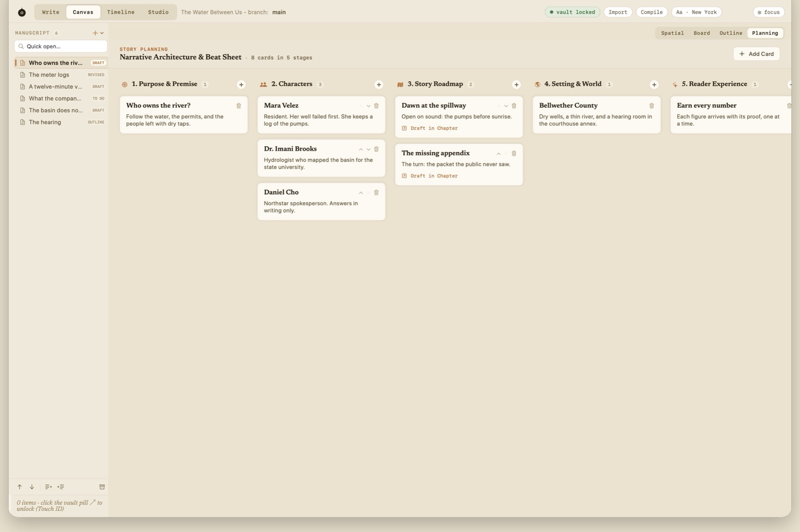Add card to Story Roadmap stage
This screenshot has height=532, width=800.
516,85
